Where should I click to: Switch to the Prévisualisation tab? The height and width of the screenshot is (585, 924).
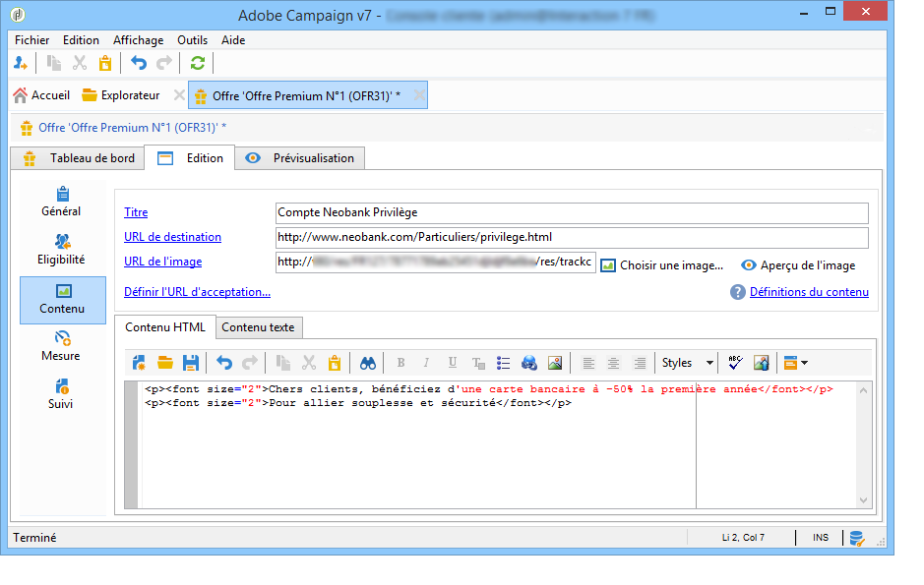coord(300,158)
